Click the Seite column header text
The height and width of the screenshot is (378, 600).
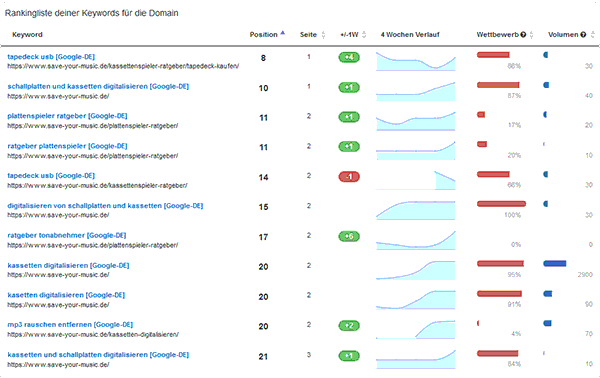308,35
